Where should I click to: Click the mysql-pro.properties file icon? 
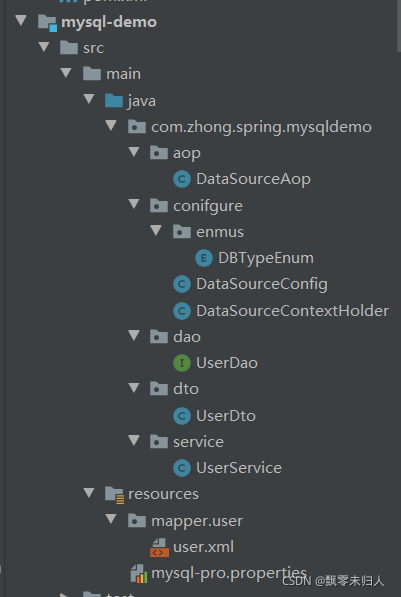(139, 573)
